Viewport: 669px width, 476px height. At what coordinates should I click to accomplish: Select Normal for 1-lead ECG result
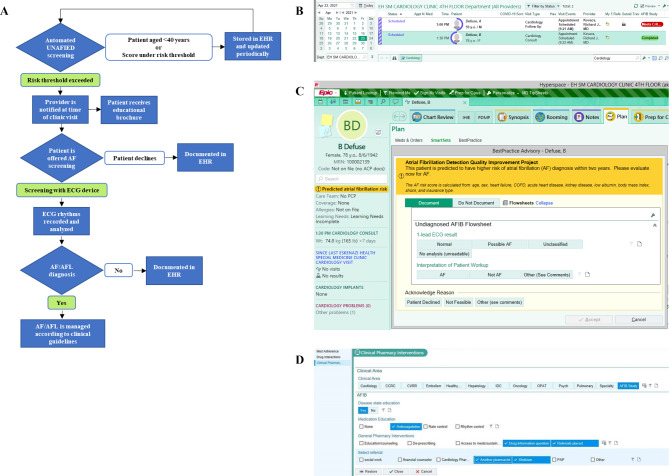click(x=444, y=244)
